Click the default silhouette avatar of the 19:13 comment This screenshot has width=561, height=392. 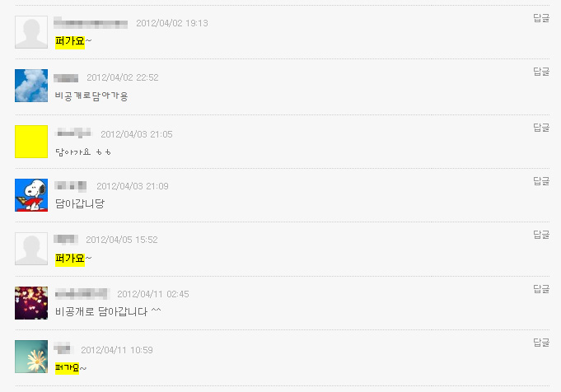pos(31,32)
